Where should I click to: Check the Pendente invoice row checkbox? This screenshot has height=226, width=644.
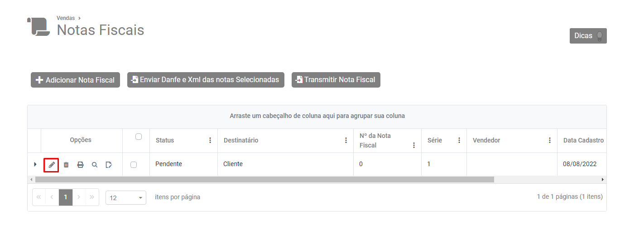(x=134, y=165)
